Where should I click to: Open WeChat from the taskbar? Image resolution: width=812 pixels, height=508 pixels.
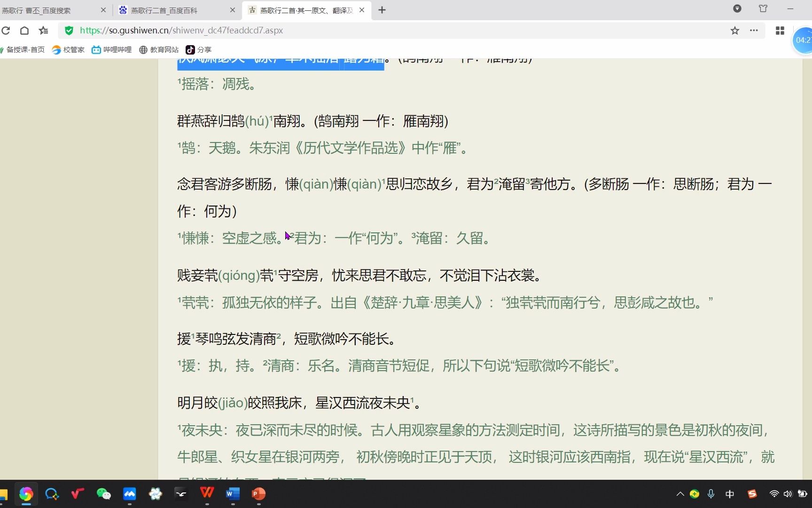pos(103,494)
